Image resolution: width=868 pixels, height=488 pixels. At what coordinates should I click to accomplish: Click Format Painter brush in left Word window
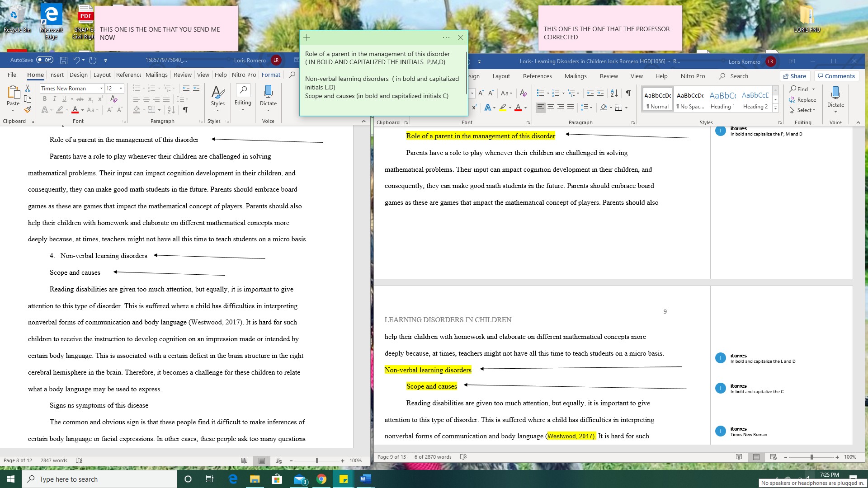coord(28,109)
